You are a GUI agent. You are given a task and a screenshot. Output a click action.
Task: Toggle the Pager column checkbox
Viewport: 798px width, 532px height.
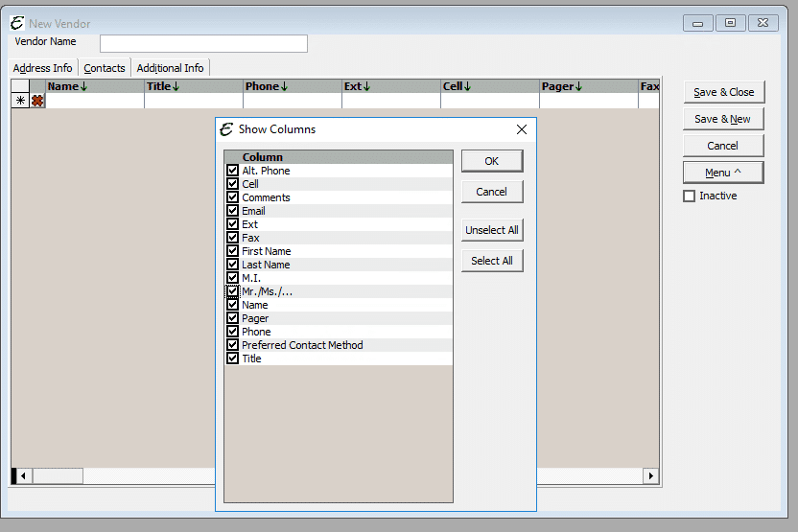click(232, 318)
